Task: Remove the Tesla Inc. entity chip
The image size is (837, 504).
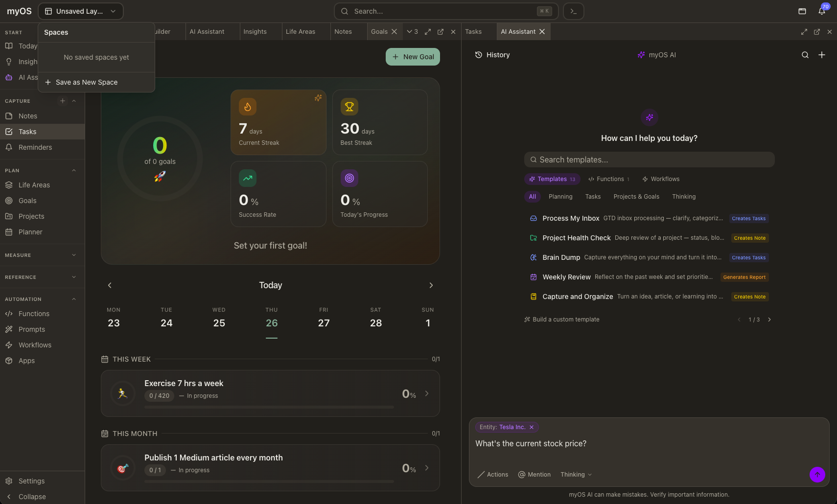Action: (x=532, y=427)
